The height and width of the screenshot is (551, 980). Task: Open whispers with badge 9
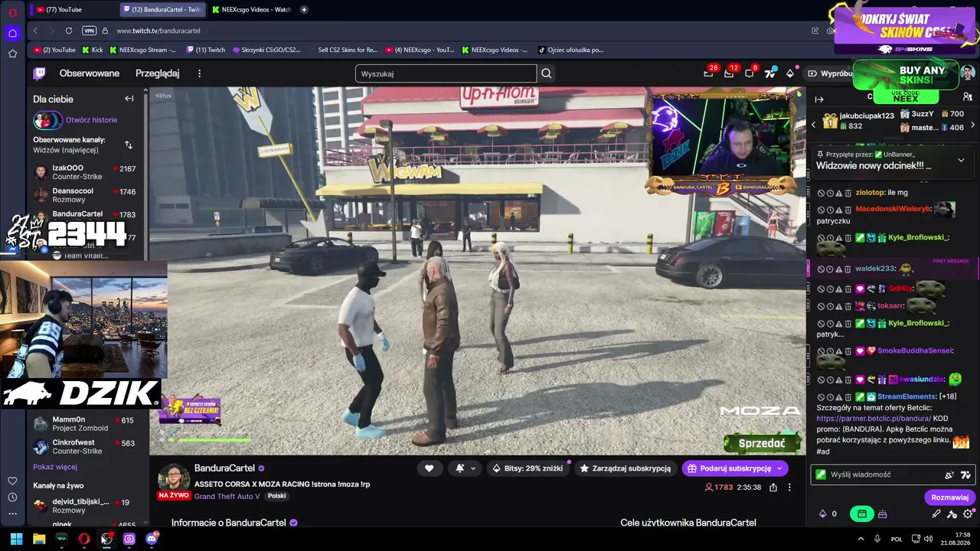[x=750, y=73]
